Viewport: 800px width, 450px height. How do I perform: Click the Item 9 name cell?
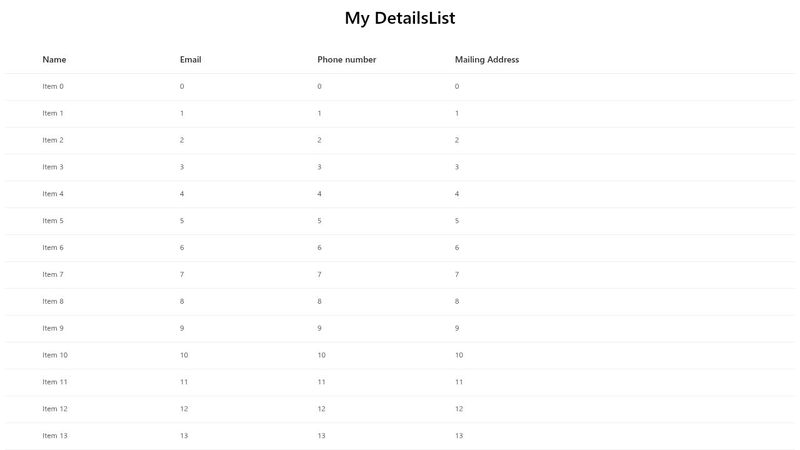pos(53,329)
